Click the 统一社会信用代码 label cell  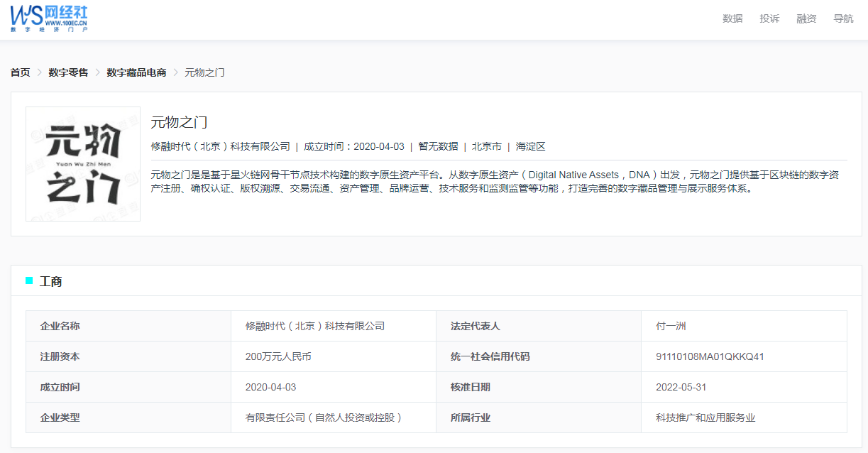pyautogui.click(x=539, y=356)
